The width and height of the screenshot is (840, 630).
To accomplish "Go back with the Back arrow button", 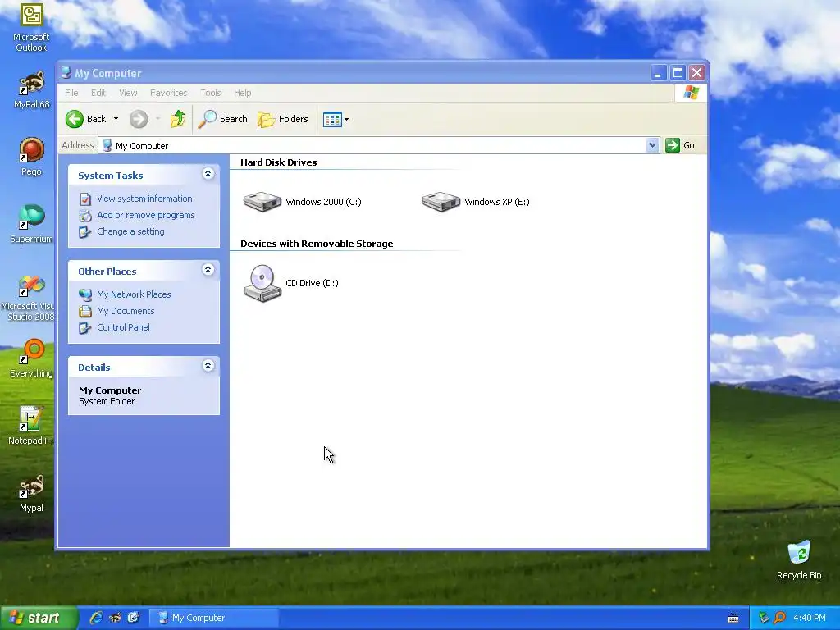I will pyautogui.click(x=85, y=119).
